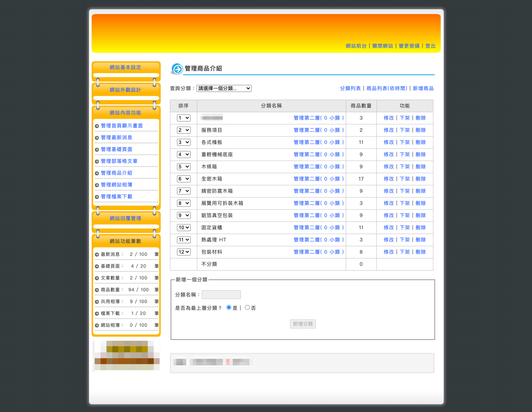Open sort order dropdown for 包裝材料
The height and width of the screenshot is (412, 532).
(x=184, y=252)
